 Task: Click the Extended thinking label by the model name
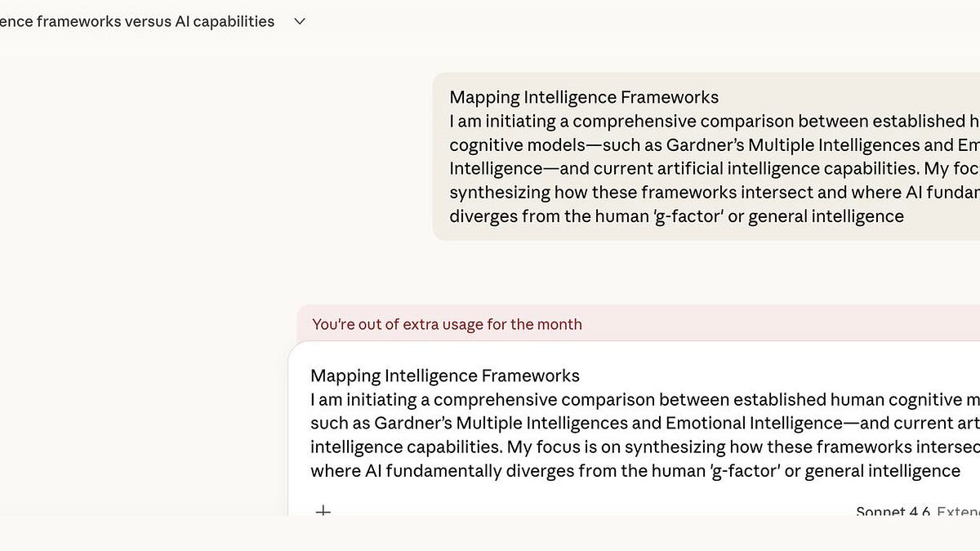tap(959, 512)
